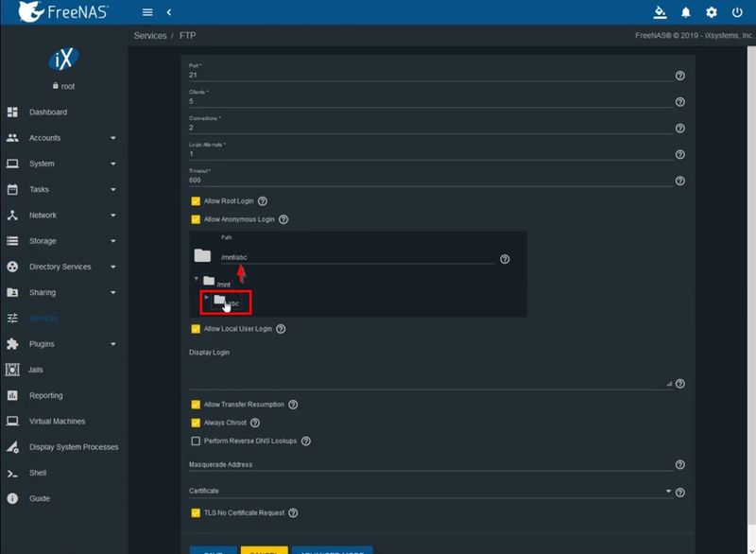Click the back arrow icon beside the hamburger
Viewport: 756px width, 554px height.
point(169,12)
